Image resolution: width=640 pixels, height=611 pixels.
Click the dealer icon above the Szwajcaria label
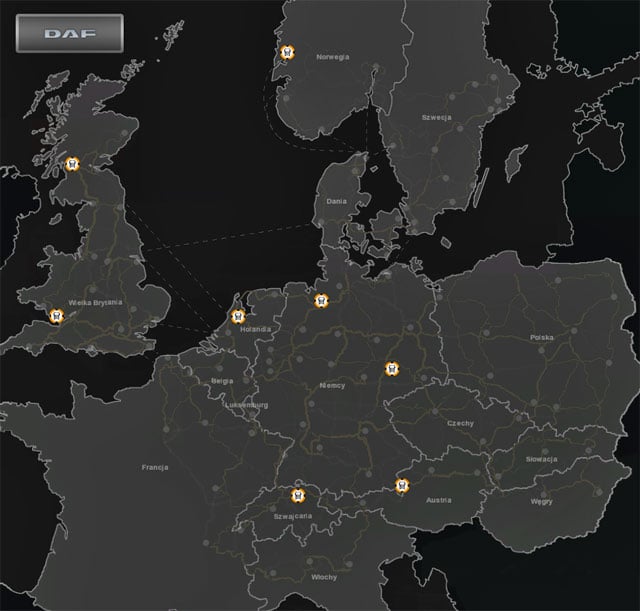tap(297, 495)
